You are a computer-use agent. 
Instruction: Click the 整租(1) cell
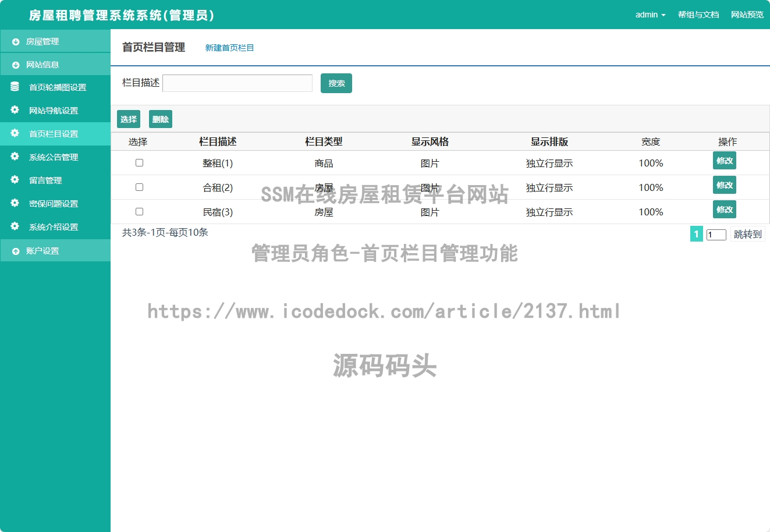[218, 164]
